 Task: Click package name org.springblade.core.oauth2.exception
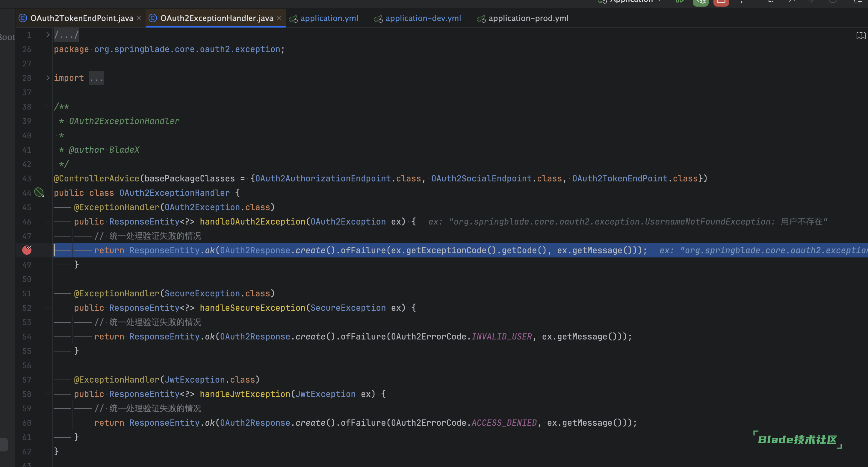pos(187,49)
